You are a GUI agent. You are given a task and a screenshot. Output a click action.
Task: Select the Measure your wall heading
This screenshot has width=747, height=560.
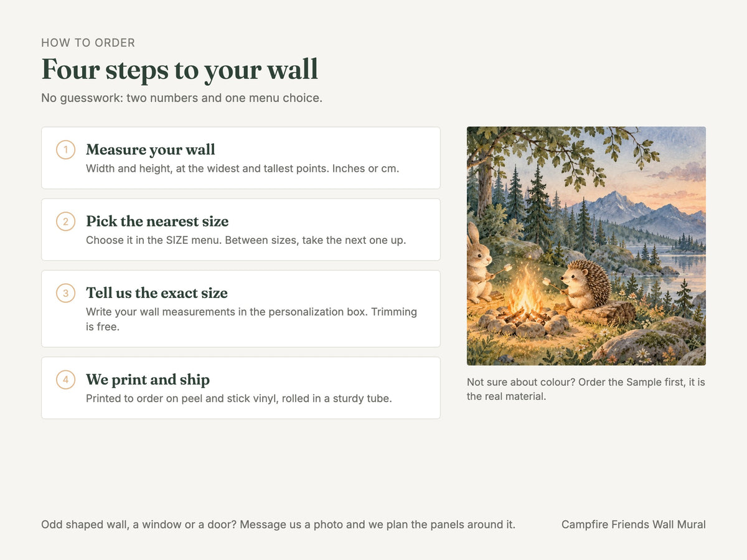click(151, 149)
